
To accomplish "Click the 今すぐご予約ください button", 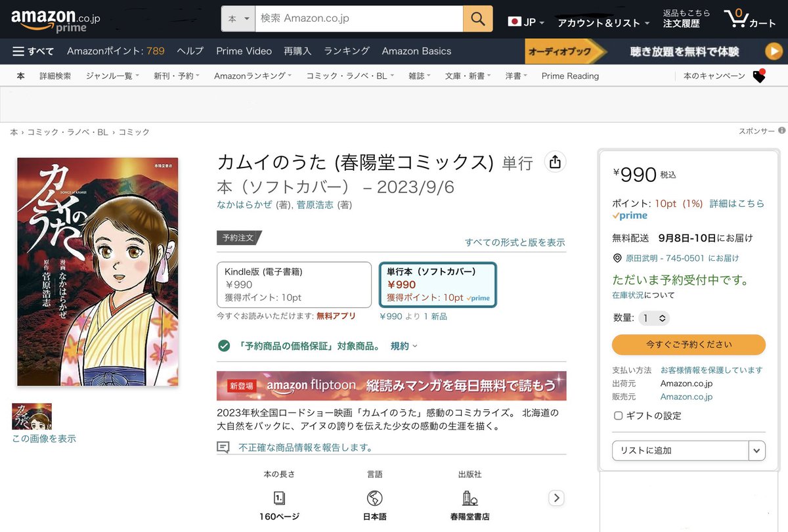I will pyautogui.click(x=689, y=344).
